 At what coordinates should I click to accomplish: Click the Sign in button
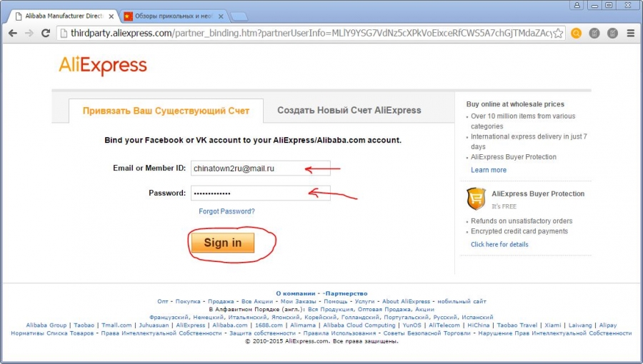[x=223, y=243]
